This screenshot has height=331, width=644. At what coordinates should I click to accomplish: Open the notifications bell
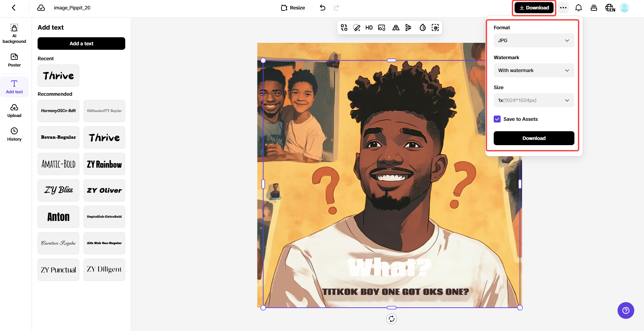coord(579,7)
